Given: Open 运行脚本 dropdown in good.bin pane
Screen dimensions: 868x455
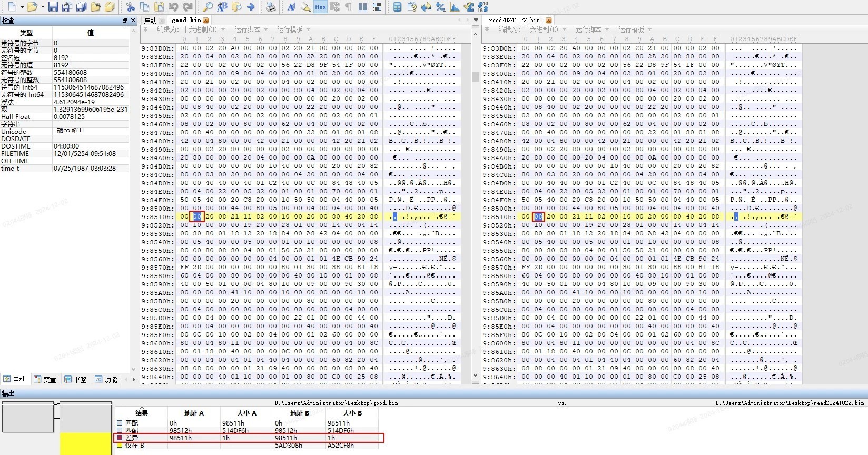Looking at the screenshot, I should click(251, 29).
